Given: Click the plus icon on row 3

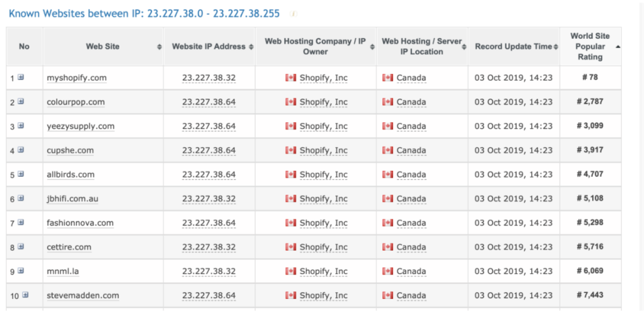Looking at the screenshot, I should 21,126.
